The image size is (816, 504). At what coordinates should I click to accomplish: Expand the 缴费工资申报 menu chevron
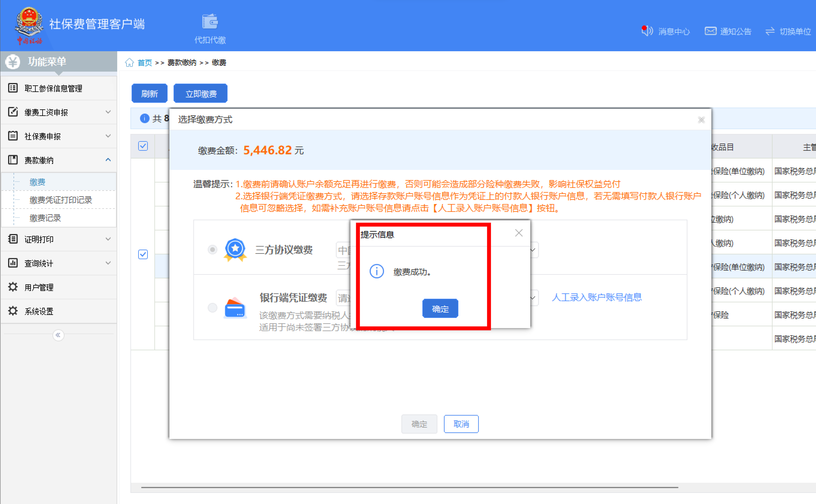pyautogui.click(x=108, y=112)
